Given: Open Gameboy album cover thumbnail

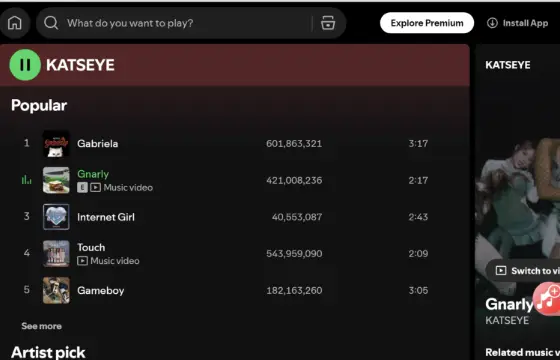Looking at the screenshot, I should click(56, 290).
